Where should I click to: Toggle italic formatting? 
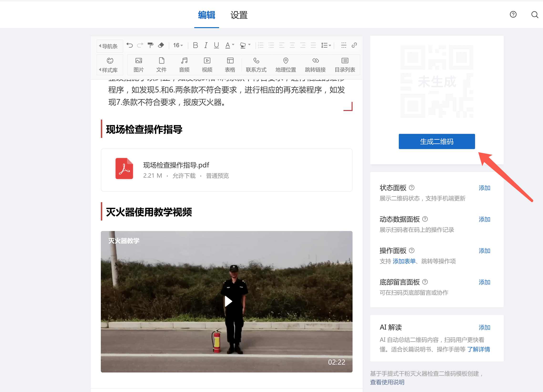click(206, 45)
